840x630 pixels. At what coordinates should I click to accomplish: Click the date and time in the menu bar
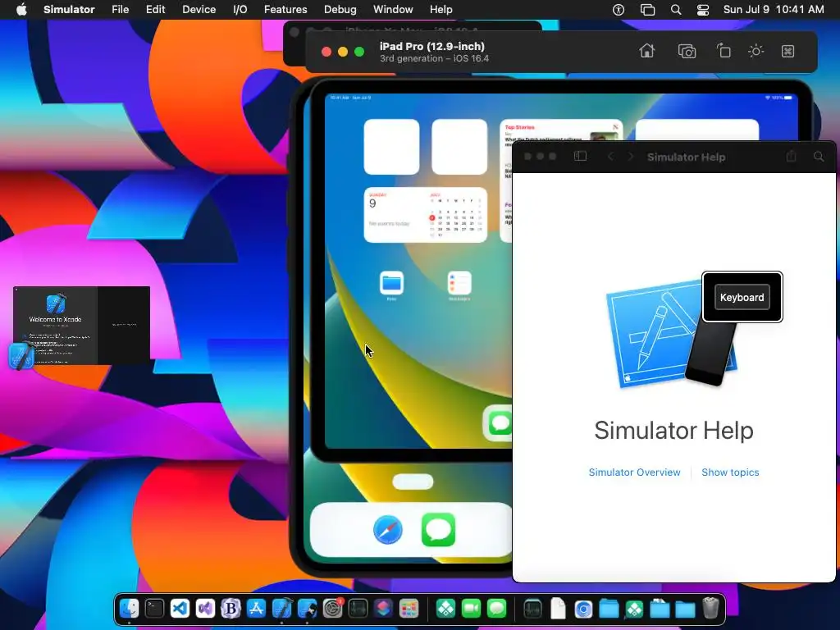pos(774,10)
